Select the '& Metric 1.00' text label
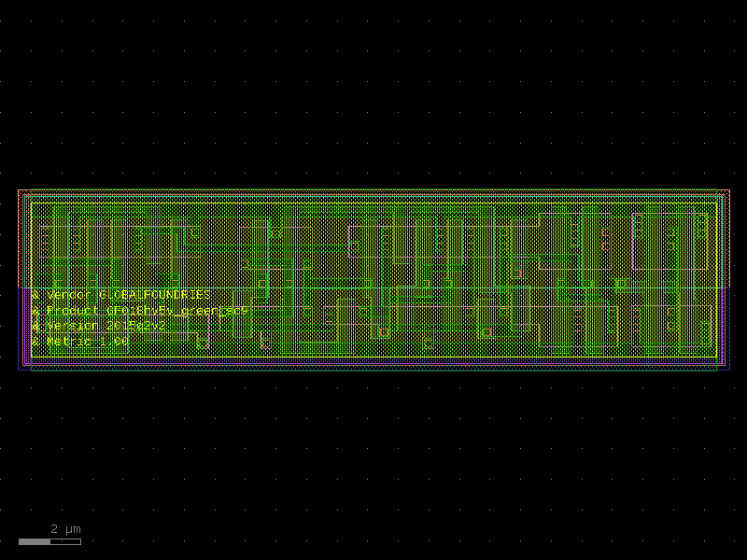Image resolution: width=747 pixels, height=560 pixels. (80, 342)
